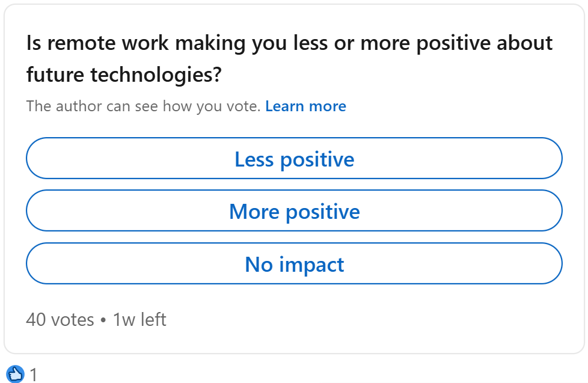This screenshot has height=383, width=588.
Task: Click the bullet between votes and time left
Action: pyautogui.click(x=103, y=320)
